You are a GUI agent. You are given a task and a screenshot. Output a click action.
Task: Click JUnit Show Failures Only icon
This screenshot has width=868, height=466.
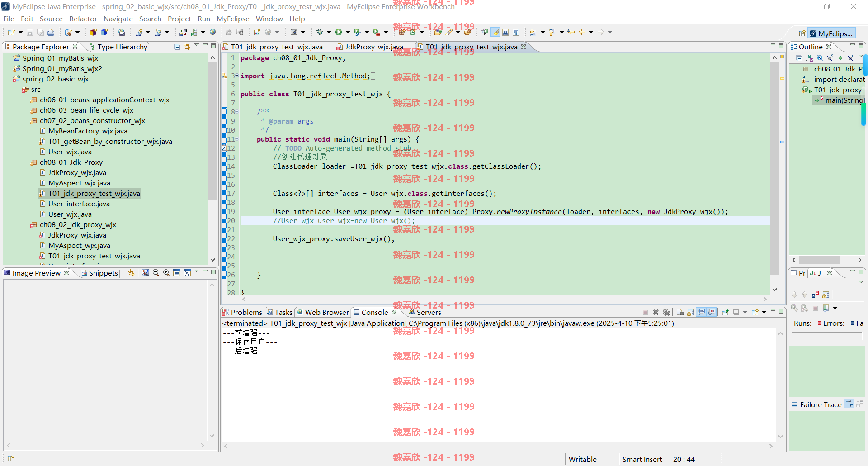(x=815, y=295)
